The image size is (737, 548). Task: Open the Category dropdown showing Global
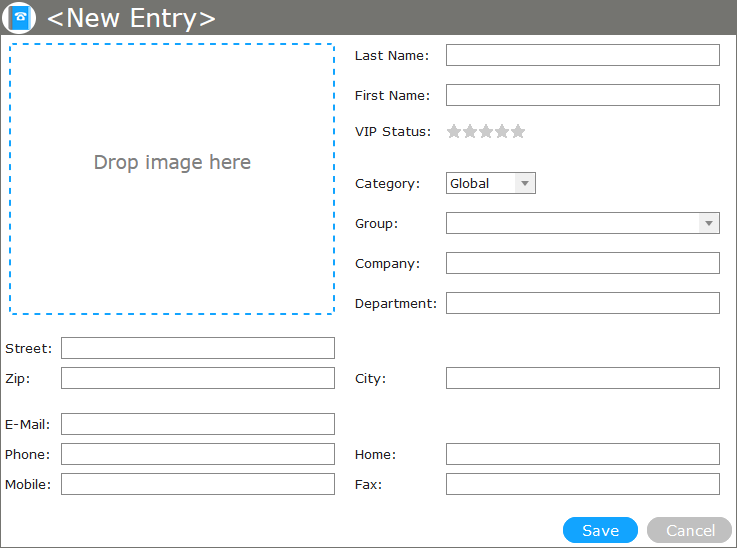pyautogui.click(x=491, y=183)
